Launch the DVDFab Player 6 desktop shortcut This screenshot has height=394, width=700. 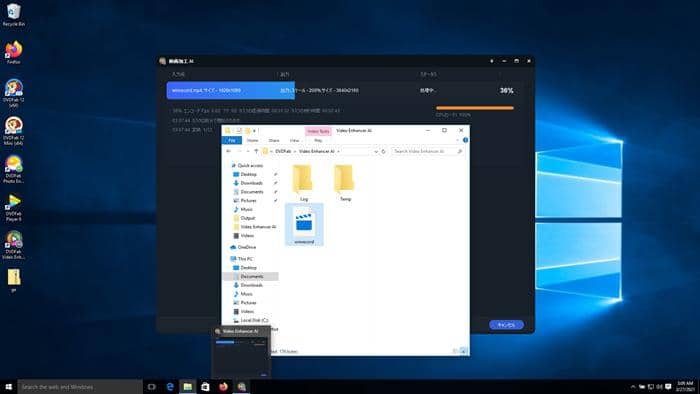click(x=13, y=207)
